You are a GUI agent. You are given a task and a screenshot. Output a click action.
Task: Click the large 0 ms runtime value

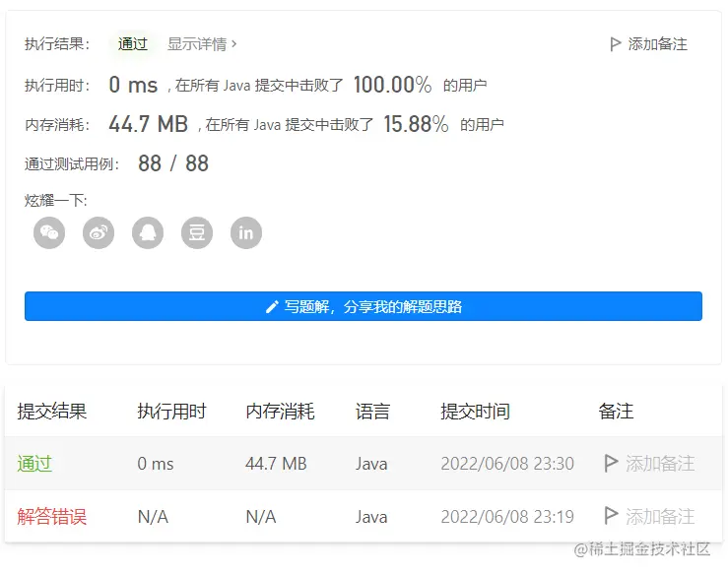(133, 85)
